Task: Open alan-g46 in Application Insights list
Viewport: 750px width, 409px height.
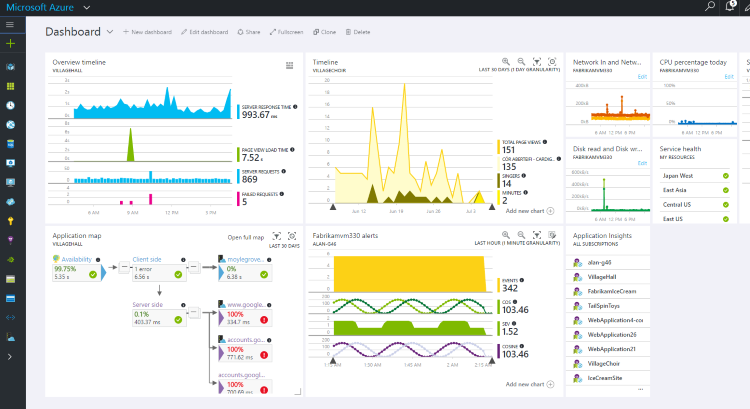Action: (610, 263)
